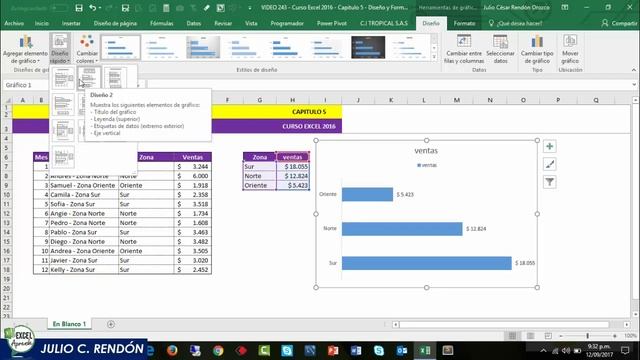Open the Inicio tab
This screenshot has width=640, height=360.
click(42, 23)
